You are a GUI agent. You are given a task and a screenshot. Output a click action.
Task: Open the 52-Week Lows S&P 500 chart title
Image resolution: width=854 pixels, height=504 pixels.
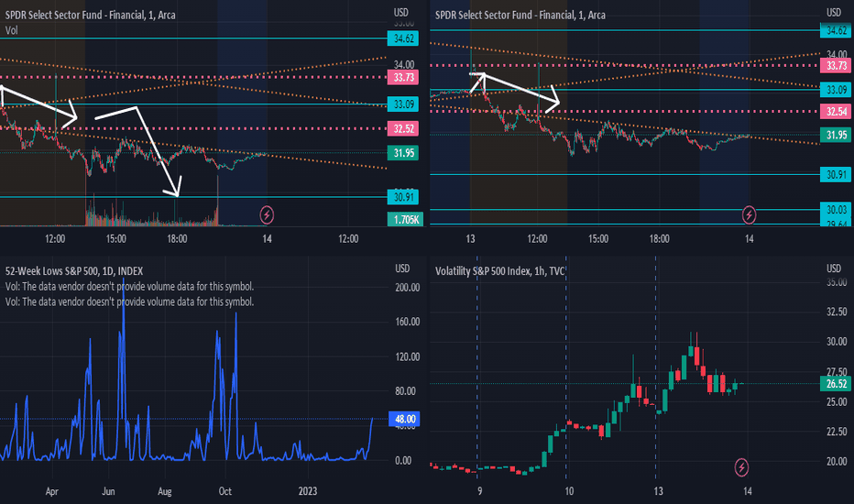pos(74,271)
